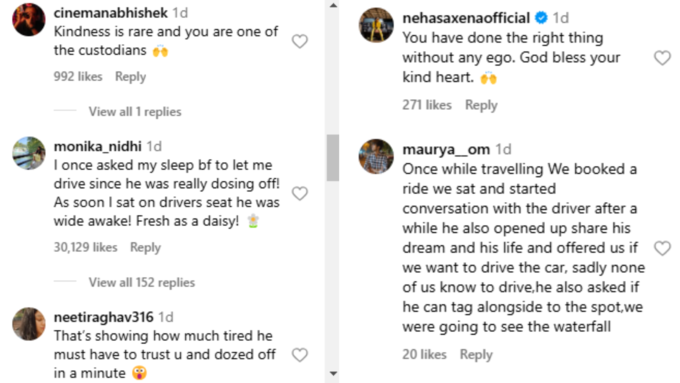Image resolution: width=680 pixels, height=383 pixels.
Task: Click scrollbar up arrow
Action: pos(333,6)
